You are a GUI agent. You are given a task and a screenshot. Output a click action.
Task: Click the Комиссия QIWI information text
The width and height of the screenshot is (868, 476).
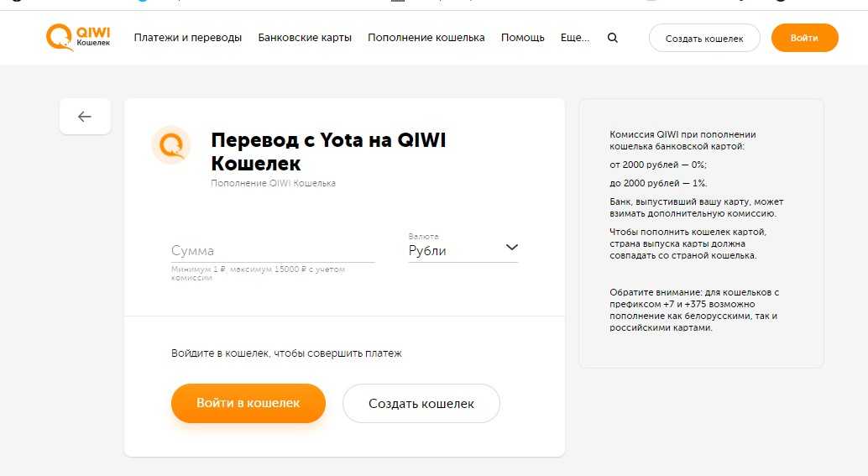(x=682, y=140)
